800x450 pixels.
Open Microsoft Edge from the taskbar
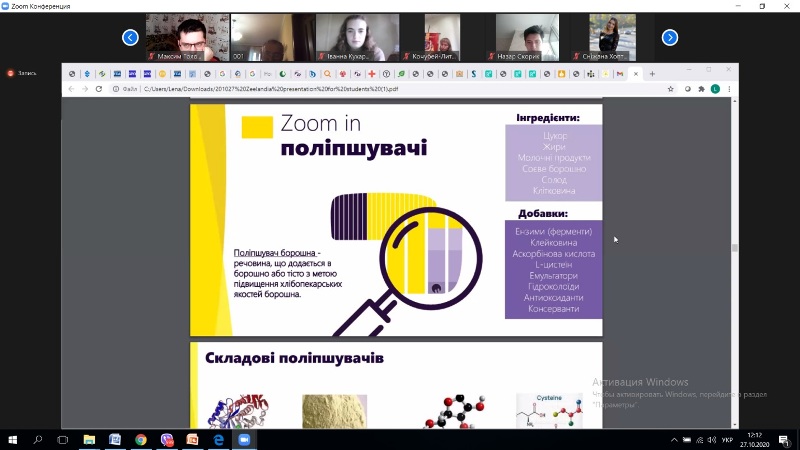click(x=218, y=440)
